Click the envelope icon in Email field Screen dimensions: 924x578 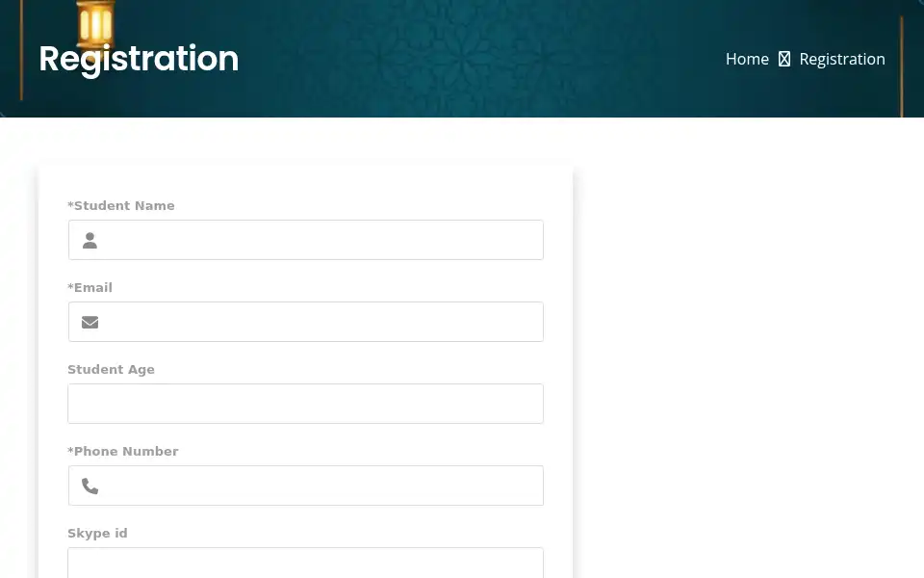point(90,322)
